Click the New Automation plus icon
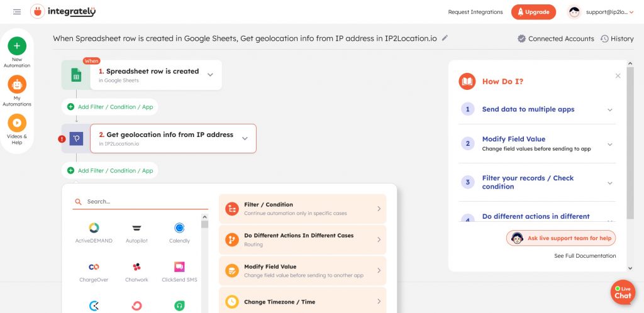This screenshot has height=313, width=644. [x=17, y=46]
